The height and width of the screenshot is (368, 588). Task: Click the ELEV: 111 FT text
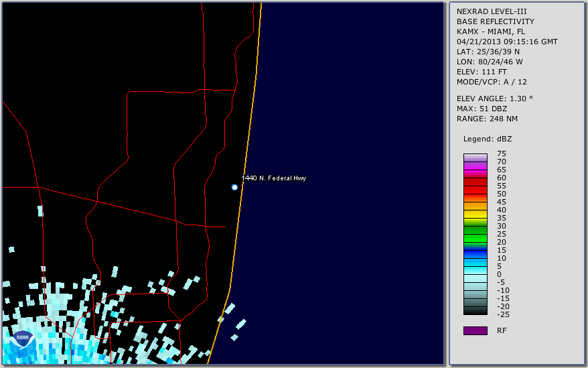(x=482, y=72)
